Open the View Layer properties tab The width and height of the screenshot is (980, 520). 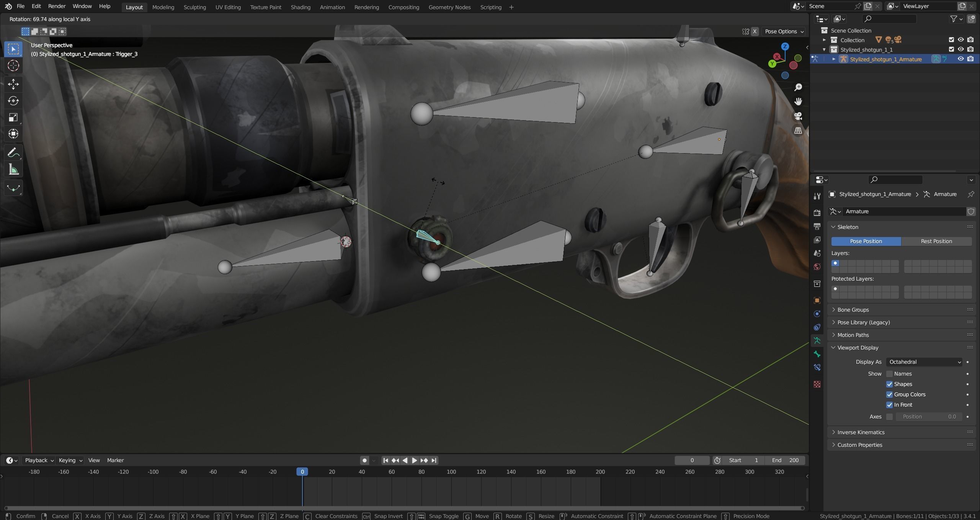tap(817, 240)
